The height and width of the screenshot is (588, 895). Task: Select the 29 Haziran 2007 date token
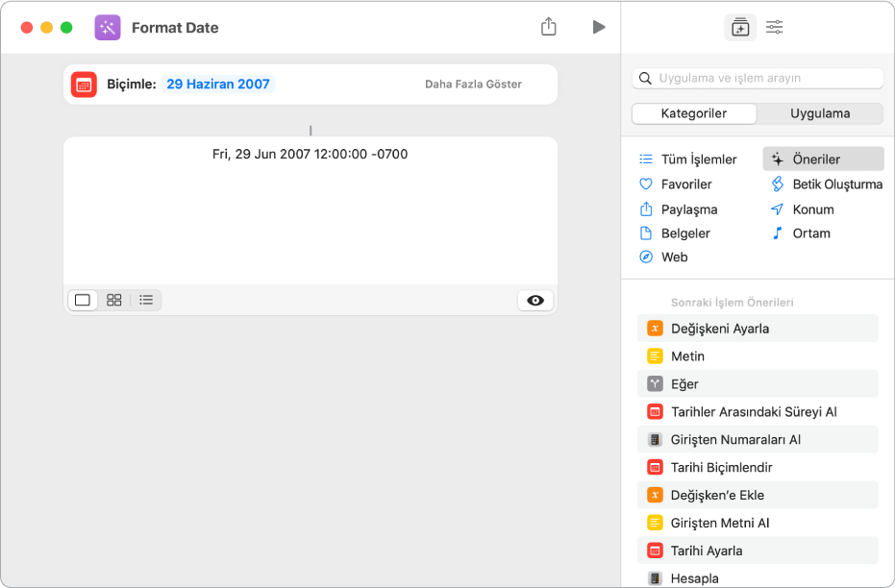click(x=218, y=85)
